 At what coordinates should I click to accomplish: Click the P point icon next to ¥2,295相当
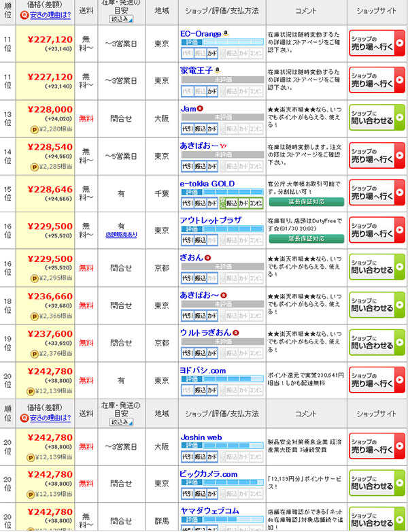click(34, 278)
